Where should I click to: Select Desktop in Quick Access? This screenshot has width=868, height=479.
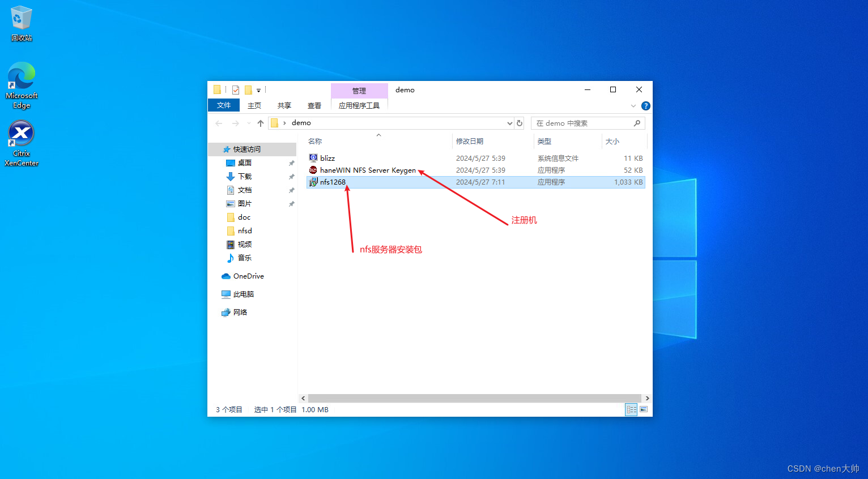(245, 163)
